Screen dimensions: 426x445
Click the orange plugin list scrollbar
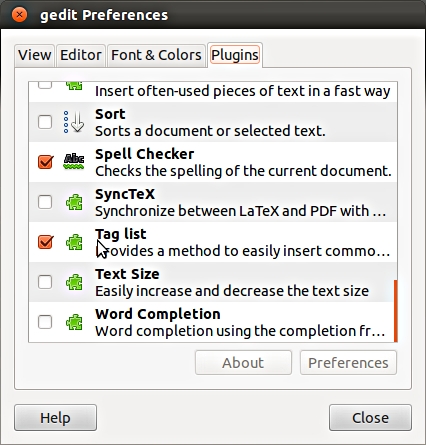(396, 311)
